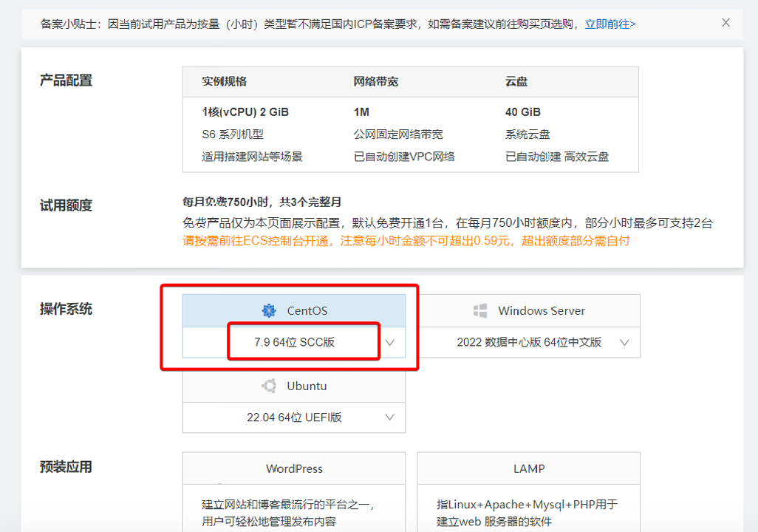Click the 已自动创建VPC网络 text

(404, 157)
